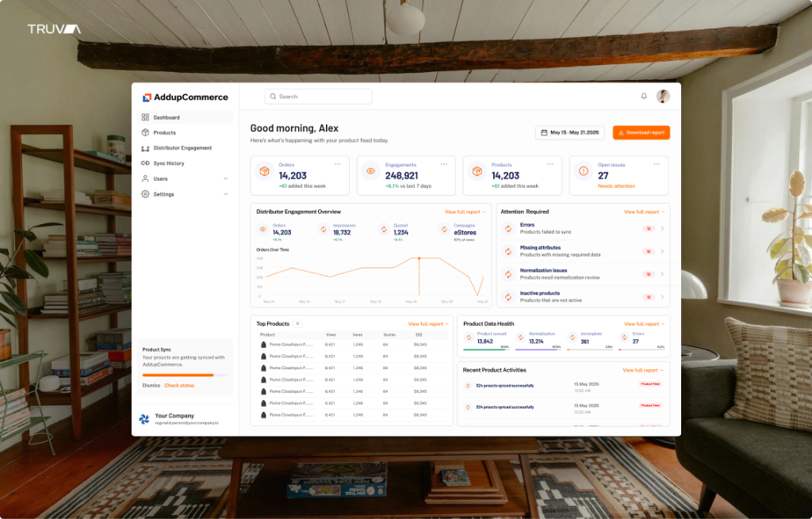Click the Products cube icon in sidebar
Screen dimensions: 812x519
[145, 132]
